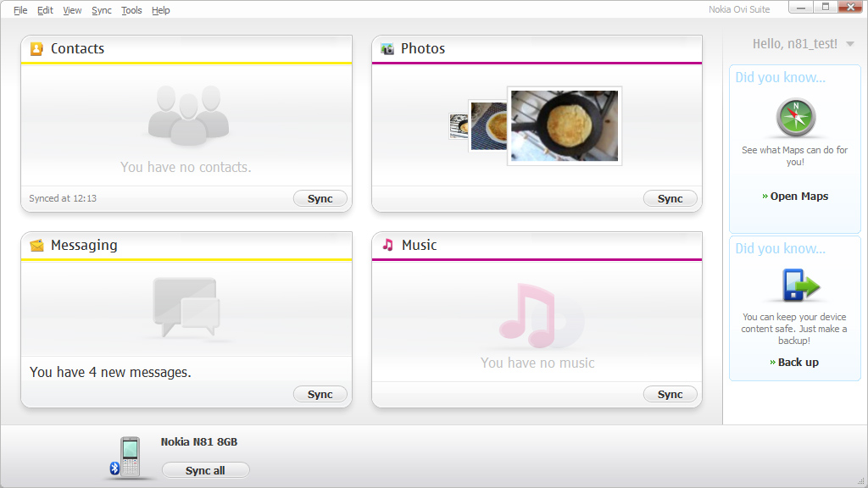Click the 'You have no contacts.' text
Screen dimensions: 868x488
point(186,167)
